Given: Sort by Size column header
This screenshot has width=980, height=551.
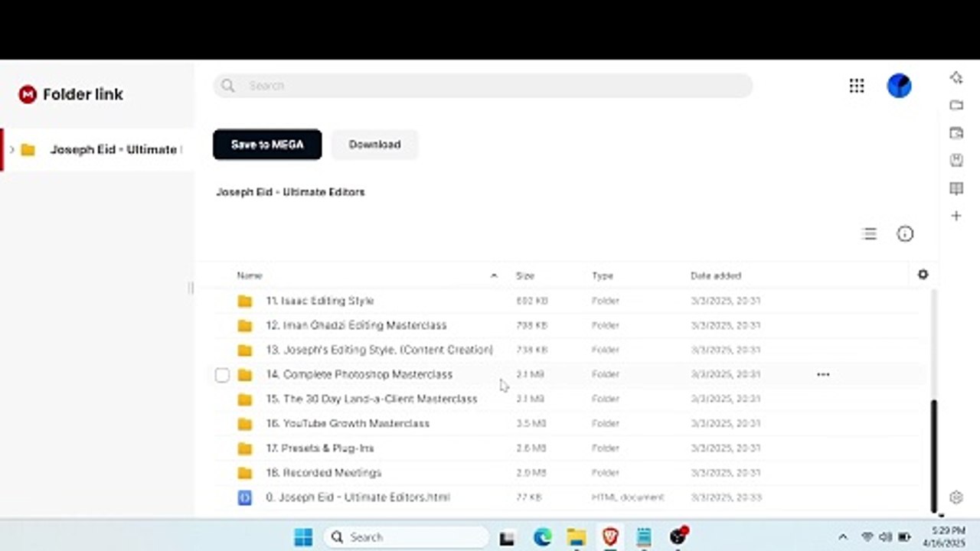Looking at the screenshot, I should click(x=525, y=275).
